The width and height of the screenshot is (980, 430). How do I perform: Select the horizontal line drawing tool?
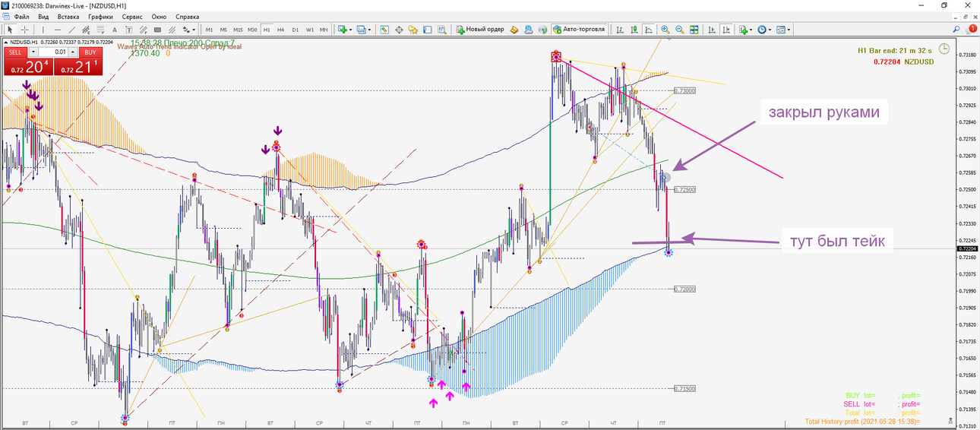point(58,30)
